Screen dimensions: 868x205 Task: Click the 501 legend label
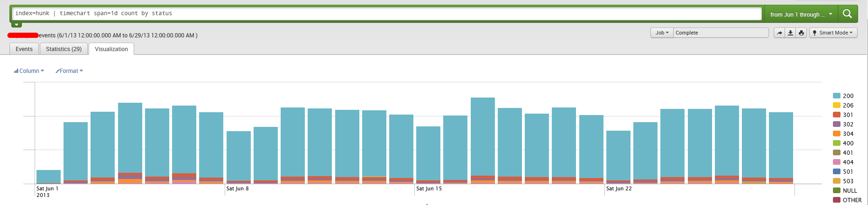pos(848,171)
